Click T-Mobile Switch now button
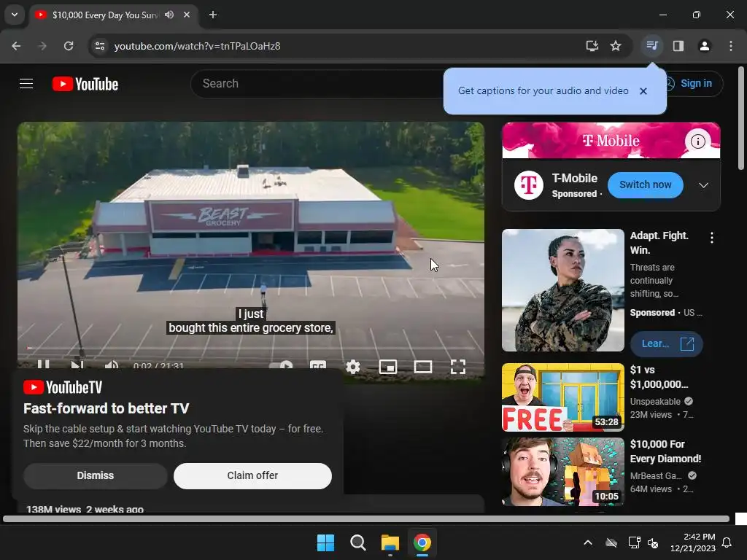Image resolution: width=747 pixels, height=560 pixels. coord(646,184)
